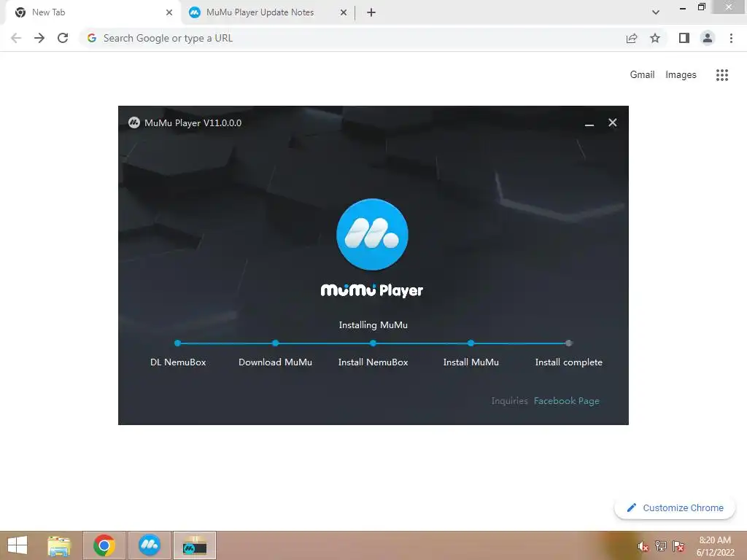Click the 'Installing MuMu' status text
747x560 pixels.
tap(373, 325)
